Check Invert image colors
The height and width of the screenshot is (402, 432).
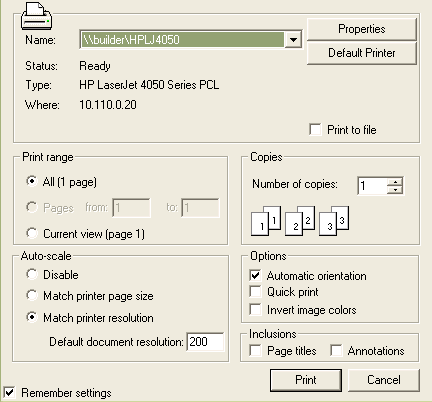255,310
